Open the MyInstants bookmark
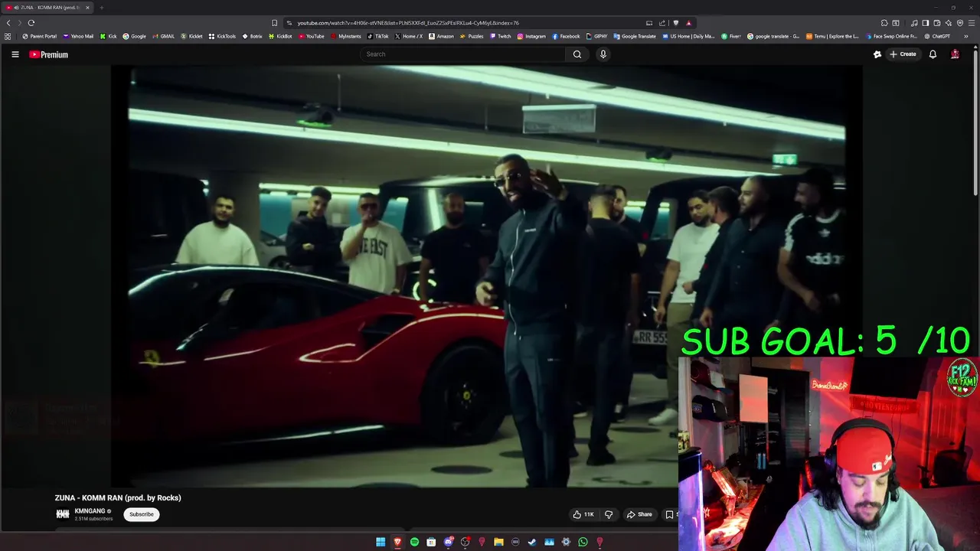This screenshot has height=551, width=980. pyautogui.click(x=346, y=36)
